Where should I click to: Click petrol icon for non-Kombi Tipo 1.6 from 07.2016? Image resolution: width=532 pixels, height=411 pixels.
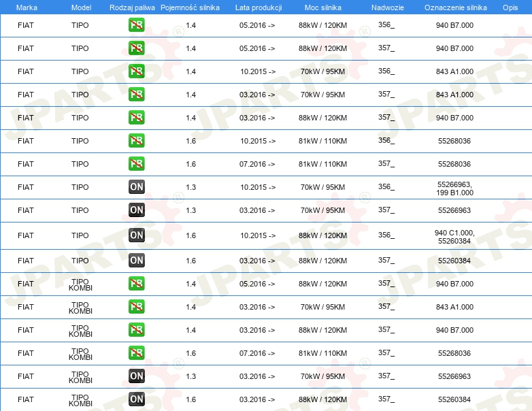click(x=136, y=164)
